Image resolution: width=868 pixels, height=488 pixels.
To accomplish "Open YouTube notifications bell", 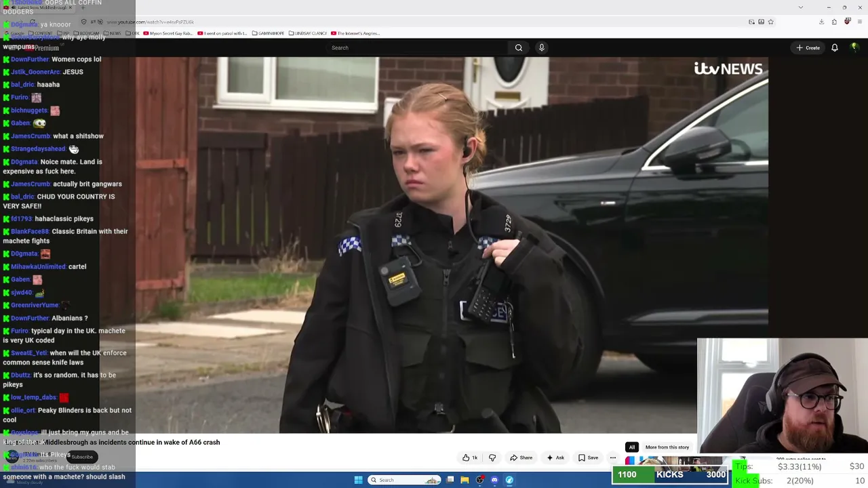I will (x=835, y=47).
